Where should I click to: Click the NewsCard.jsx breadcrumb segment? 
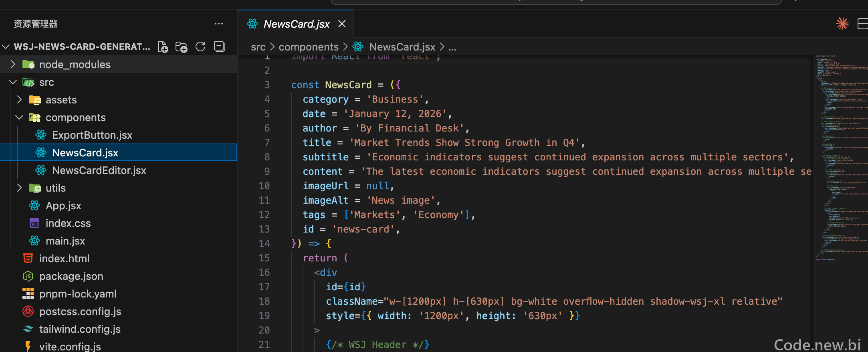[x=402, y=47]
